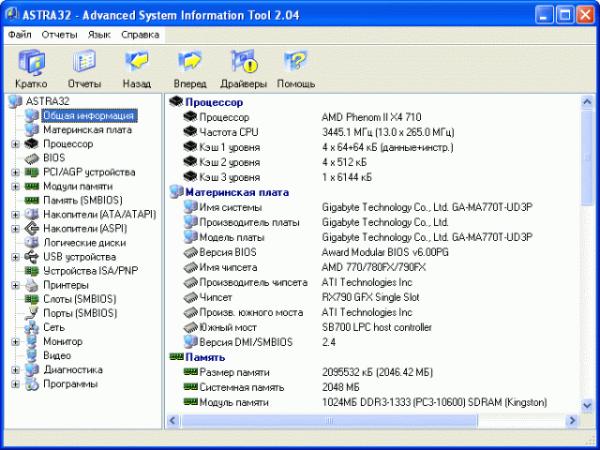Select the Видео tree label
The image size is (600, 450).
57,355
